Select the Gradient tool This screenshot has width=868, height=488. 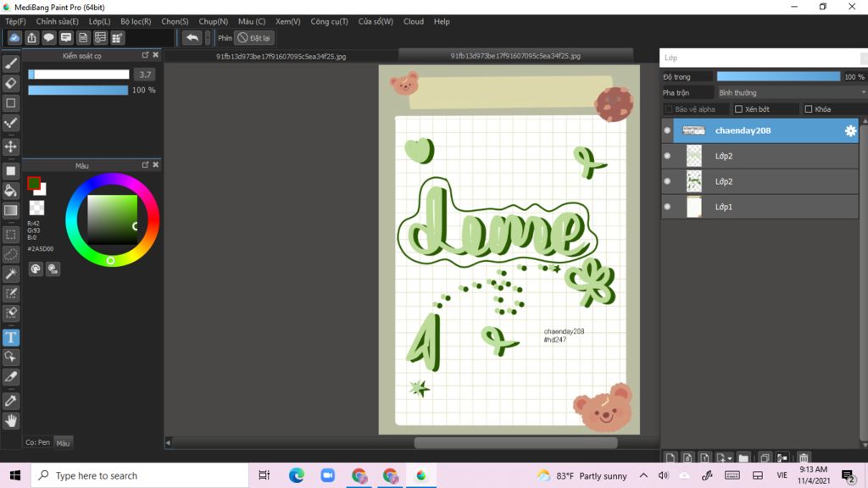[x=10, y=210]
